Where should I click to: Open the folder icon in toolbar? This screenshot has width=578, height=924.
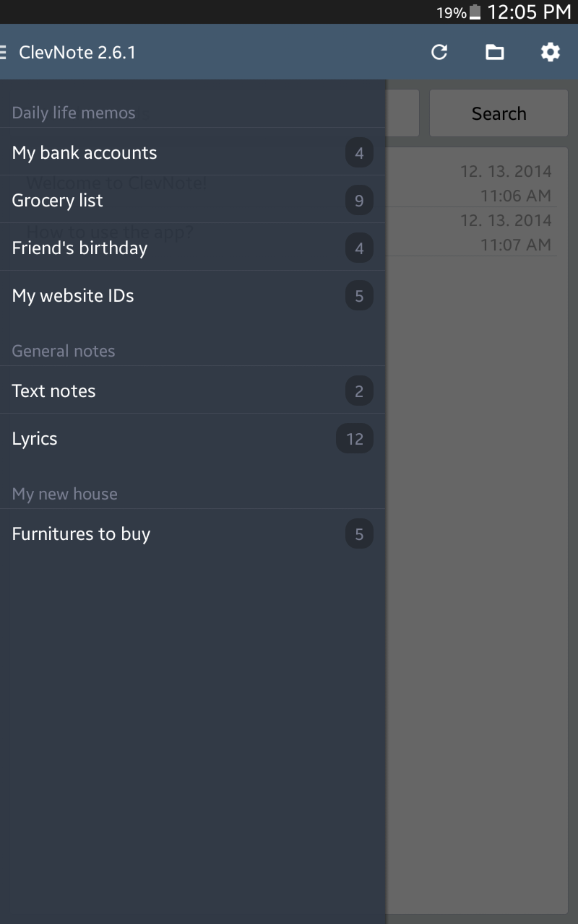pos(495,52)
